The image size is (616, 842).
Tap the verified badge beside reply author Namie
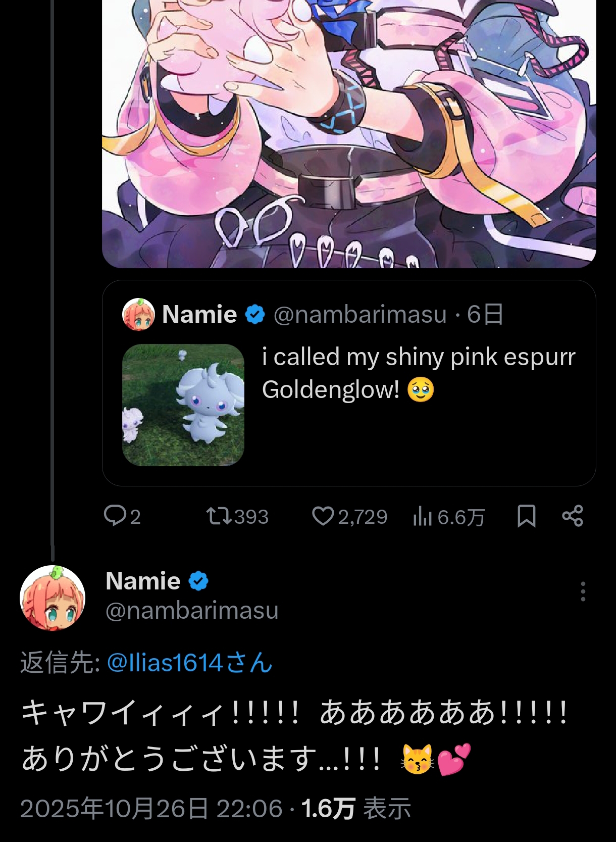198,581
